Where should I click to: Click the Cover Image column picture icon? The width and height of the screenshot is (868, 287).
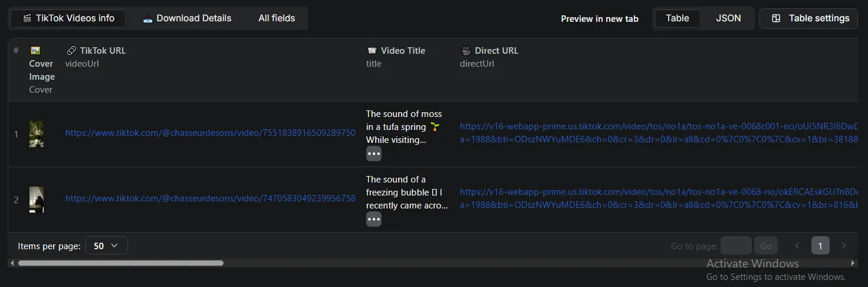point(35,51)
